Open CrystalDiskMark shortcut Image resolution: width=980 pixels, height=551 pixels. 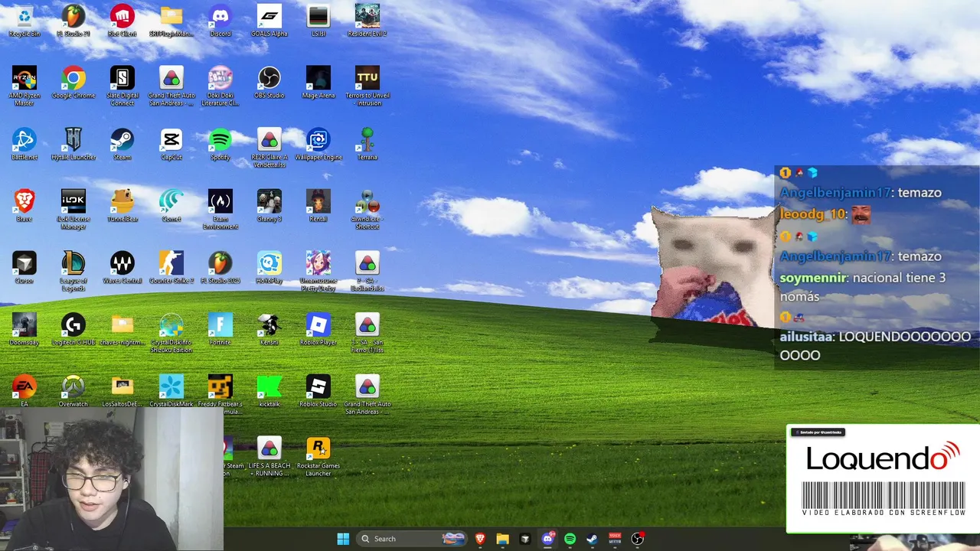[171, 392]
